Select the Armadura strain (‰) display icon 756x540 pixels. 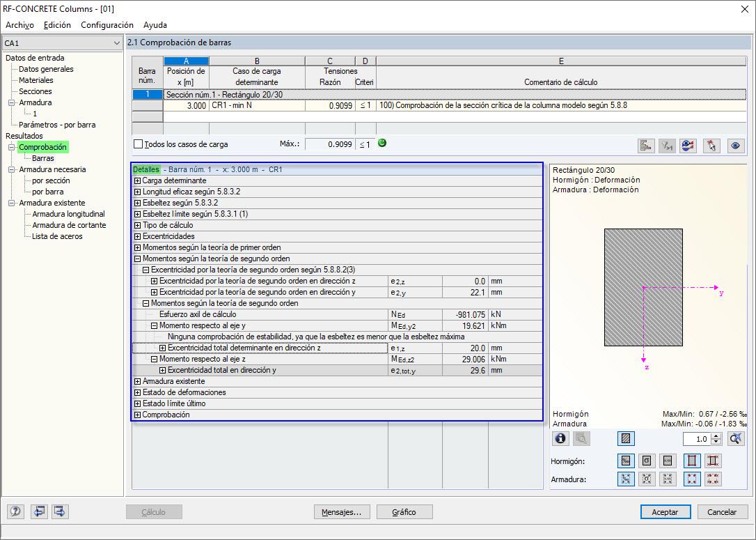point(626,479)
